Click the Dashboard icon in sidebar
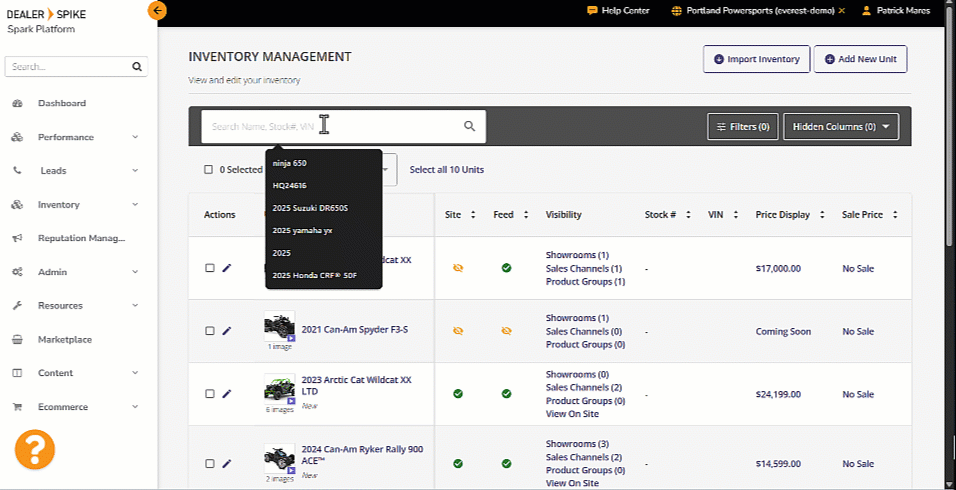Image resolution: width=956 pixels, height=490 pixels. pyautogui.click(x=17, y=104)
